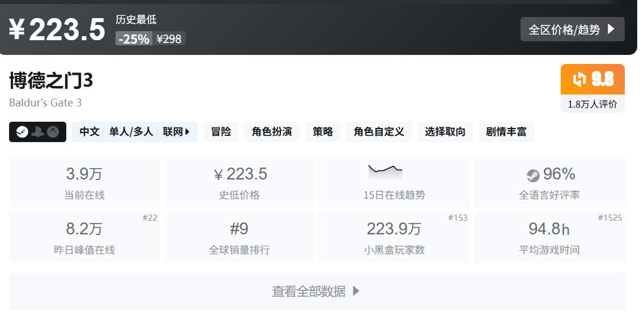
Task: Select the 剧情丰富 tag
Action: point(506,132)
